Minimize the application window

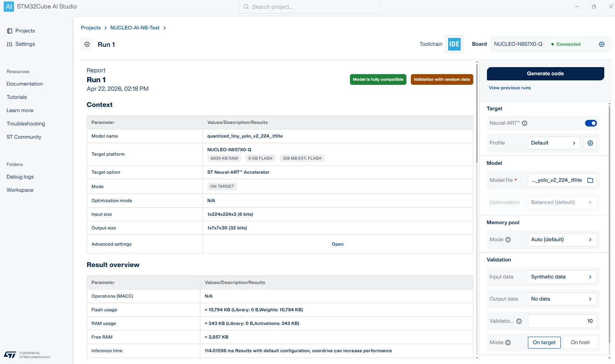577,7
